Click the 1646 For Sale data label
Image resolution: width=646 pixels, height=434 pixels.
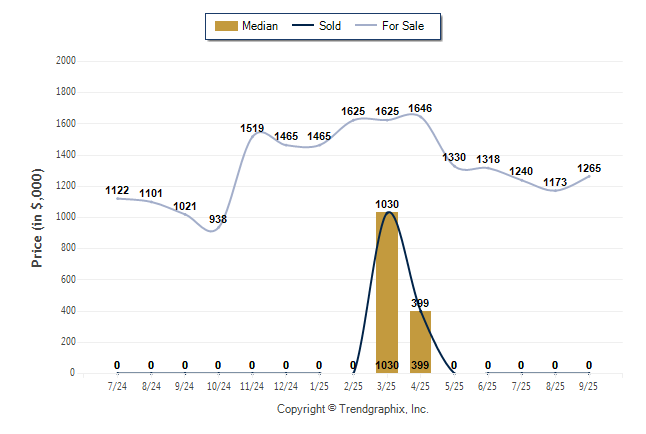(x=420, y=108)
